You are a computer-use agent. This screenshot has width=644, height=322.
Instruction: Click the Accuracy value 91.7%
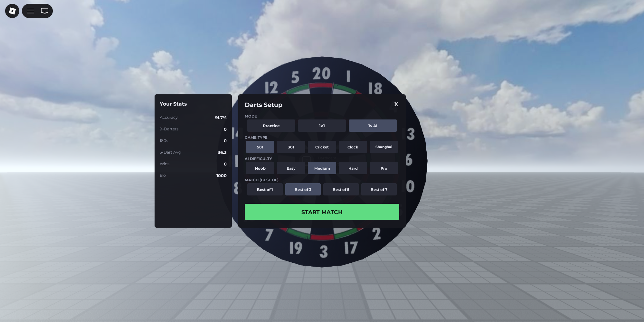click(x=221, y=118)
